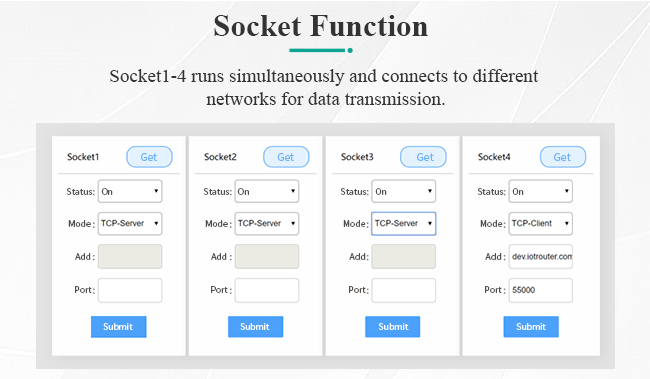Submit the Socket3 settings
650x379 pixels.
click(393, 327)
